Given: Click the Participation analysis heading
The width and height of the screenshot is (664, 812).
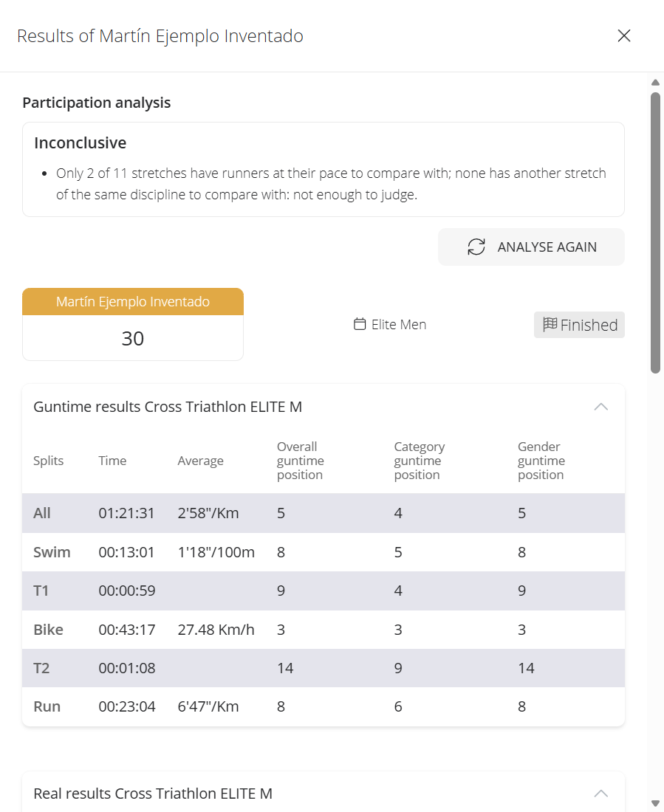Looking at the screenshot, I should coord(97,103).
